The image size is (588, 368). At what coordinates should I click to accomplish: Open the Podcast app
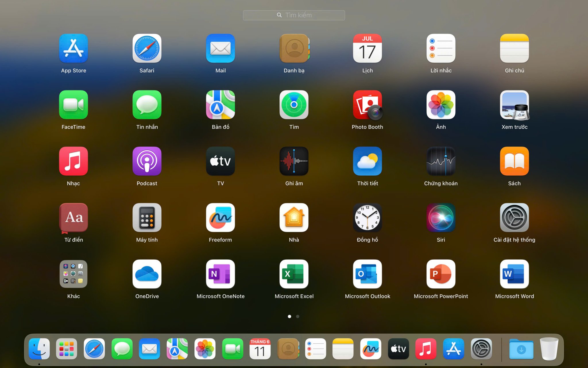click(147, 161)
